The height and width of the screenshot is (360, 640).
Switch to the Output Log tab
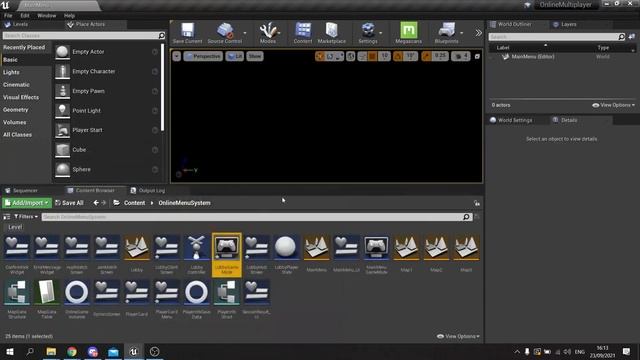(148, 190)
